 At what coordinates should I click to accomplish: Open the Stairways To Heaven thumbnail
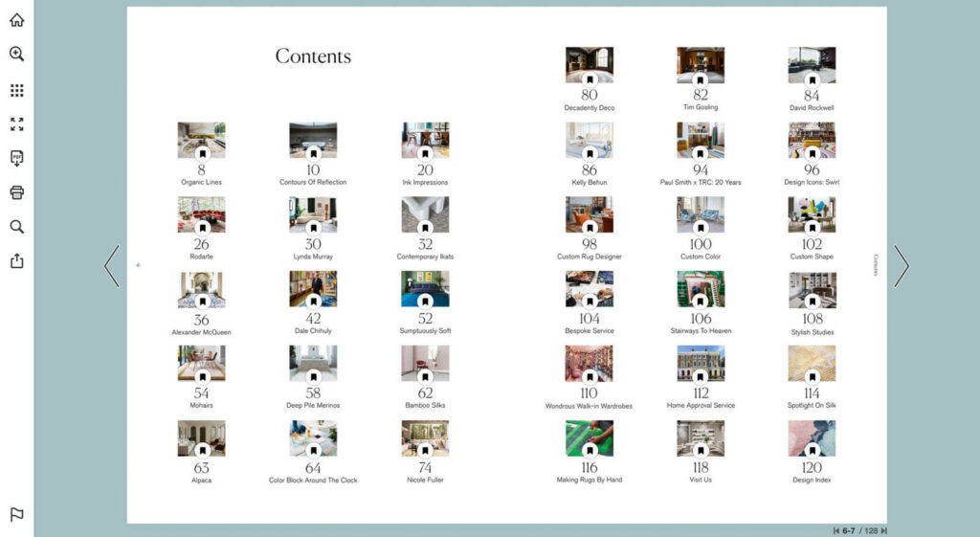(x=701, y=289)
